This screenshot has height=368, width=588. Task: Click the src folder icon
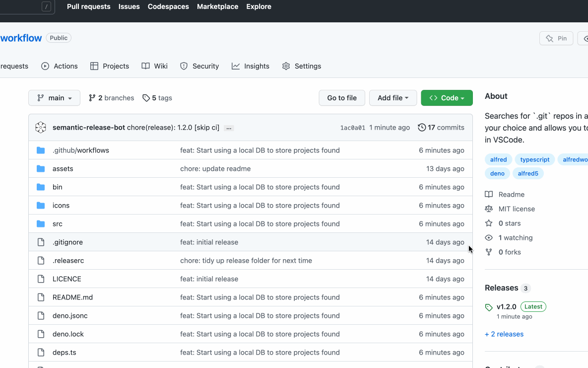tap(41, 224)
